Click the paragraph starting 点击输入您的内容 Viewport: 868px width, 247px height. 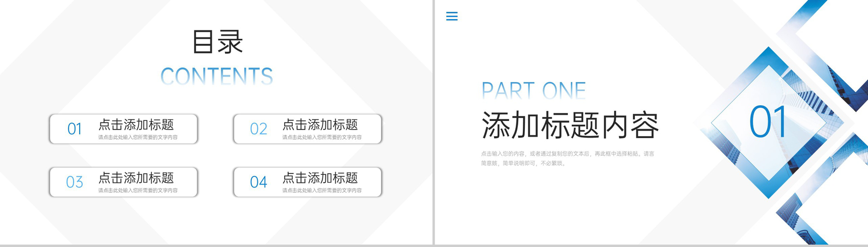(x=568, y=158)
